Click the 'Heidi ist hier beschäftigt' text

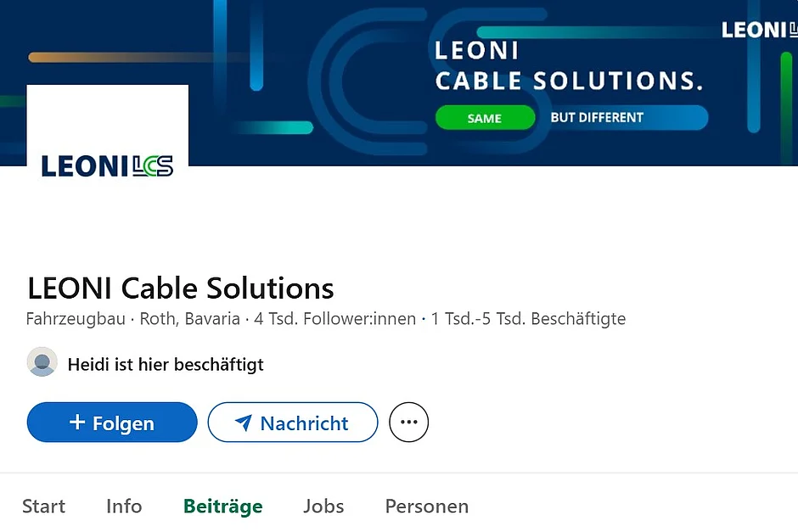166,365
